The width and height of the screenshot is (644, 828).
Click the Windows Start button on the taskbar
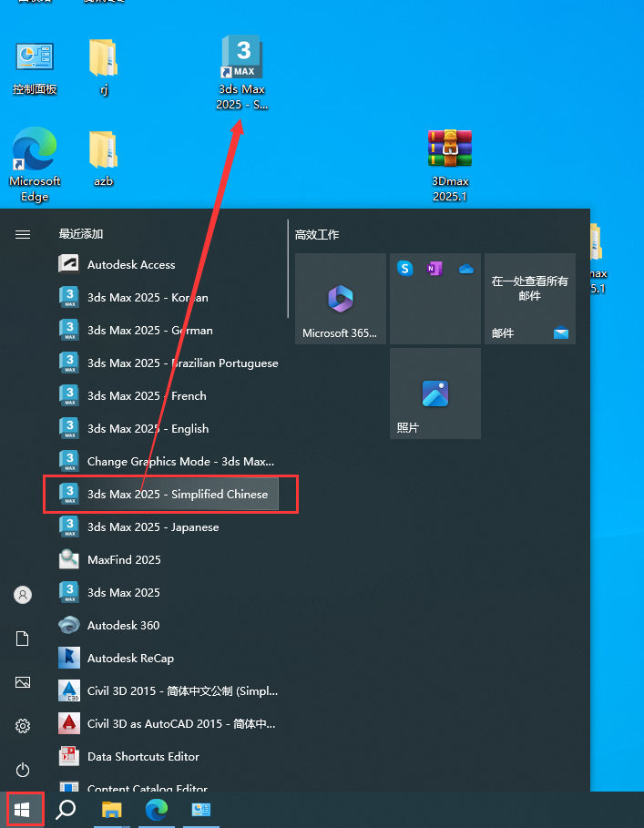coord(22,809)
